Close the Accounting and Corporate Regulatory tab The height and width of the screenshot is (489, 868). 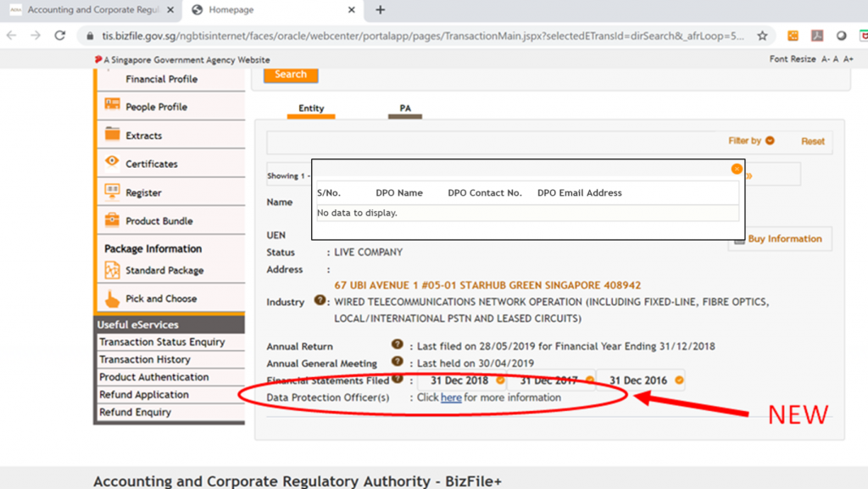tap(170, 10)
